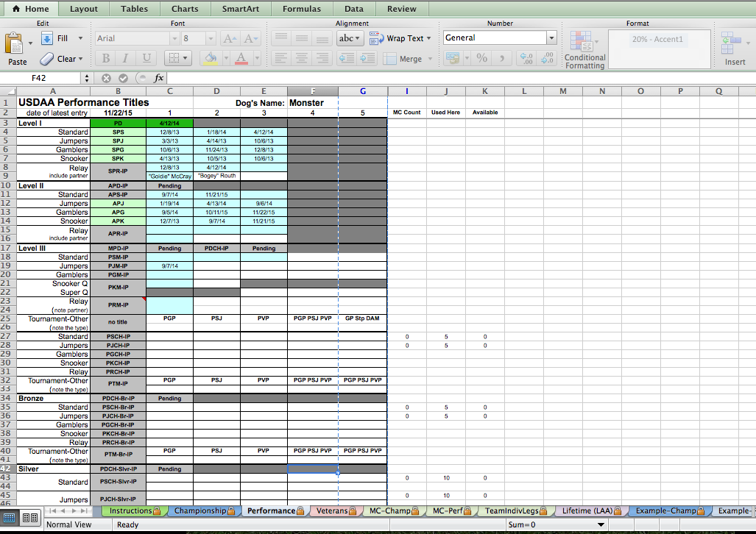Click the increase decimal places icon
Screen dimensions: 756x534
526,58
